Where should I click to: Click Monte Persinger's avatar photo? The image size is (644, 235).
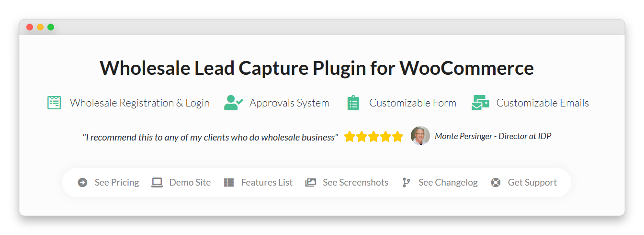420,136
